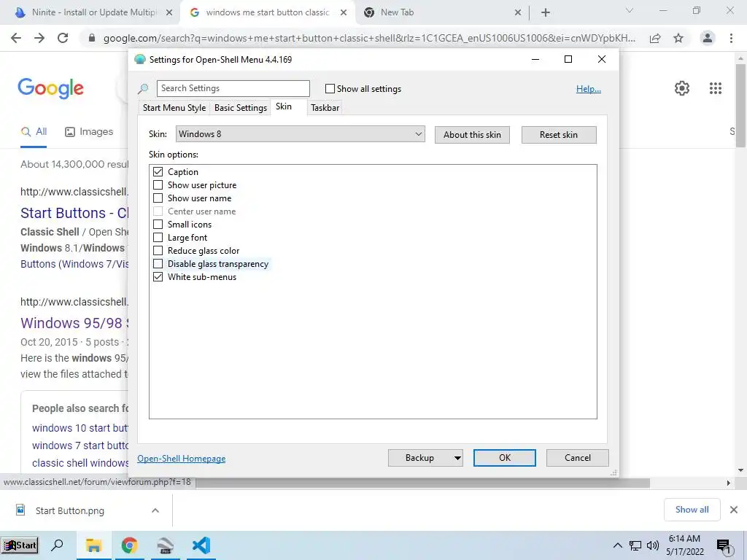
Task: Open the Help link
Action: tap(589, 89)
